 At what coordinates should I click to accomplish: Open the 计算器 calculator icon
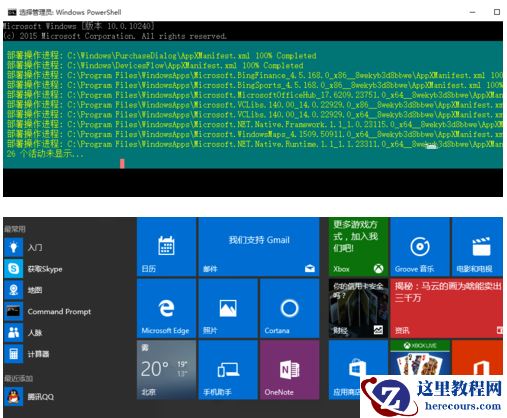tap(13, 354)
